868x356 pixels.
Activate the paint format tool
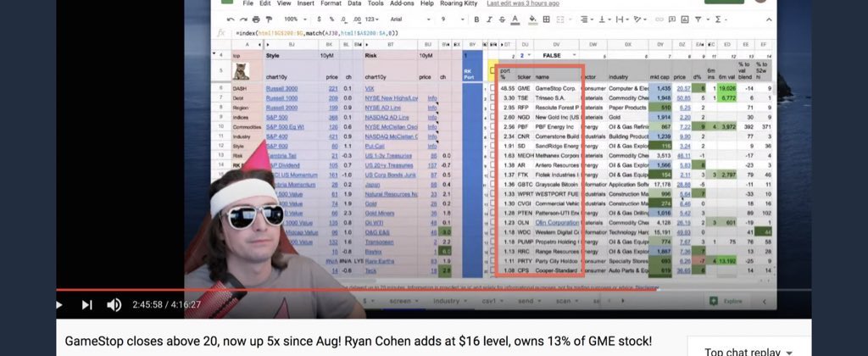click(x=268, y=19)
